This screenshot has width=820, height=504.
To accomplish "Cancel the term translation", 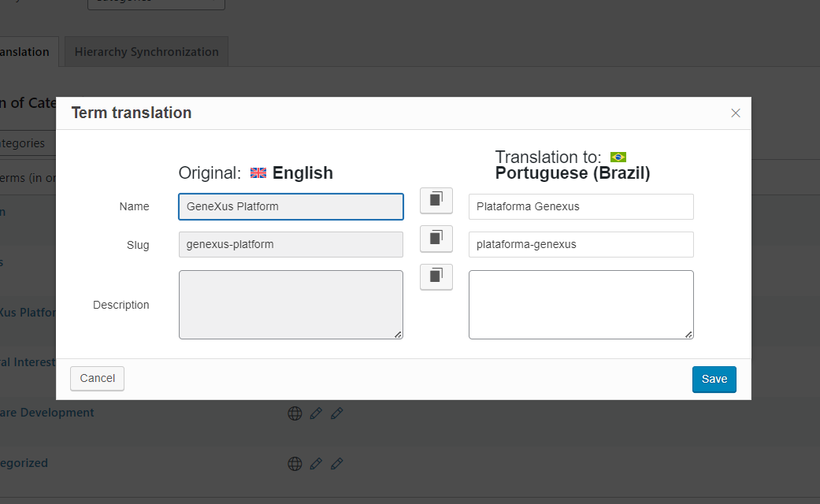I will pos(97,379).
